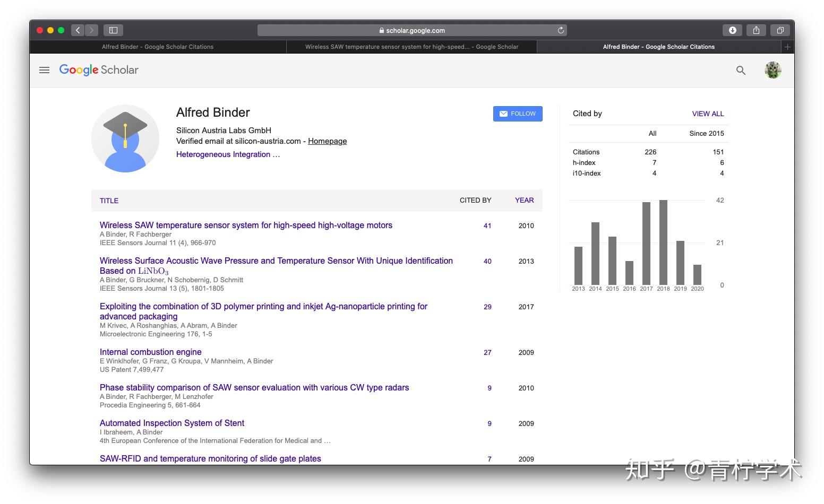
Task: Click VIEW ALL in Cited by panel
Action: [x=708, y=114]
